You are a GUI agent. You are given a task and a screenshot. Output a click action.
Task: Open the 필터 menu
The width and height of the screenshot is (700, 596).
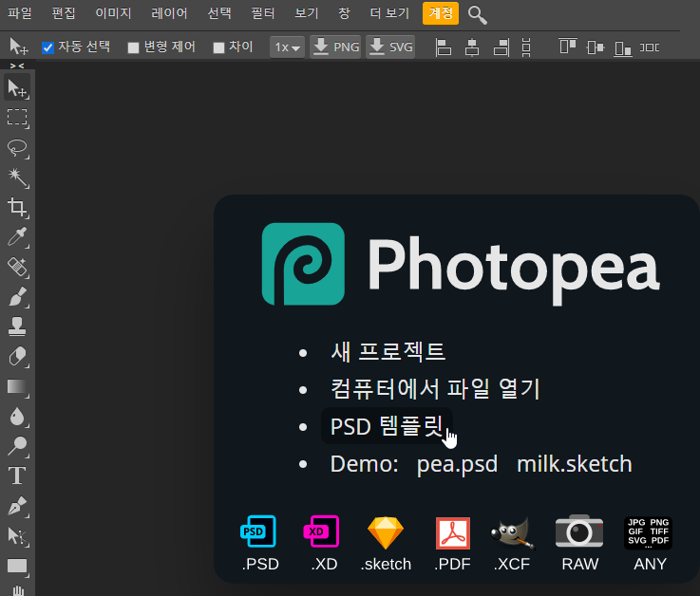pyautogui.click(x=262, y=13)
